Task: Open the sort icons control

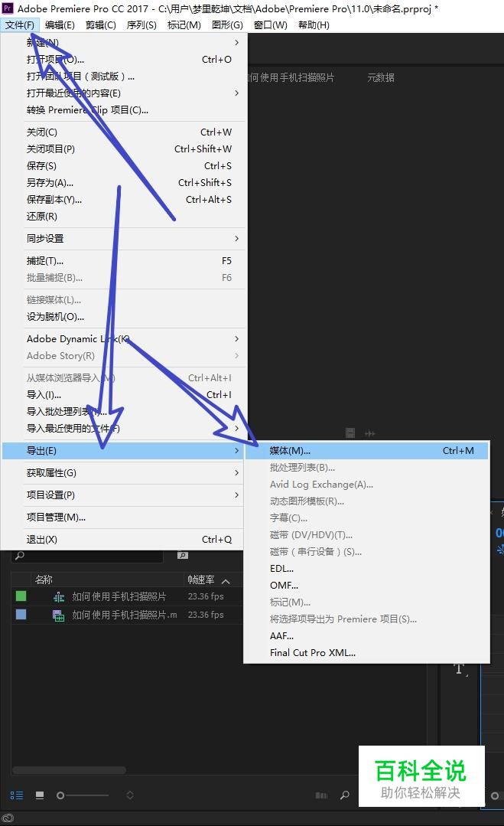Action: coord(130,795)
